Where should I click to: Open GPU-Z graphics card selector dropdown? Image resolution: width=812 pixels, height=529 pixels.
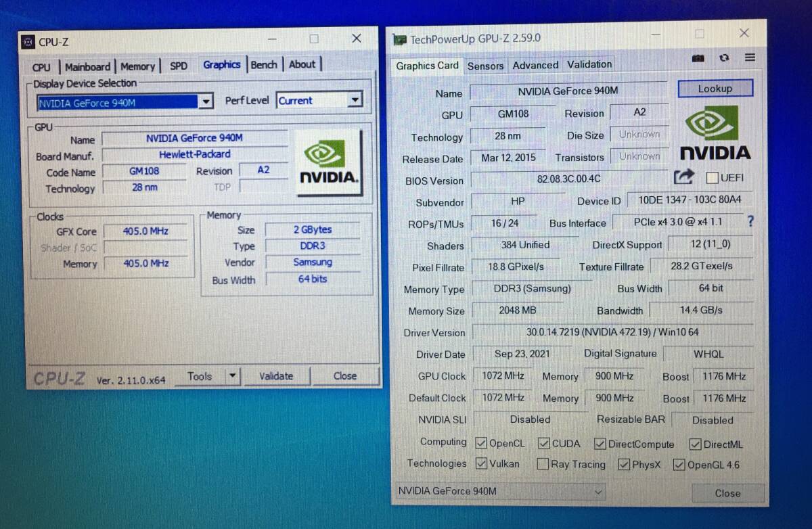tap(499, 491)
